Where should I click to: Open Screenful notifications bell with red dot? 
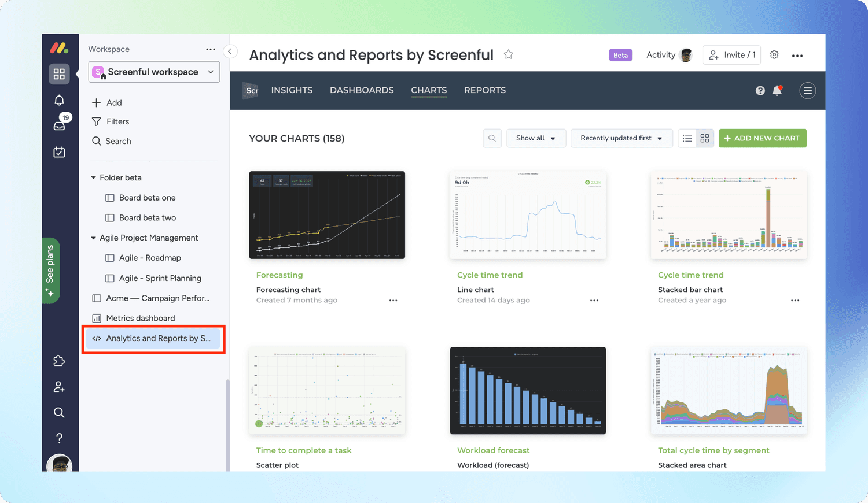[777, 90]
